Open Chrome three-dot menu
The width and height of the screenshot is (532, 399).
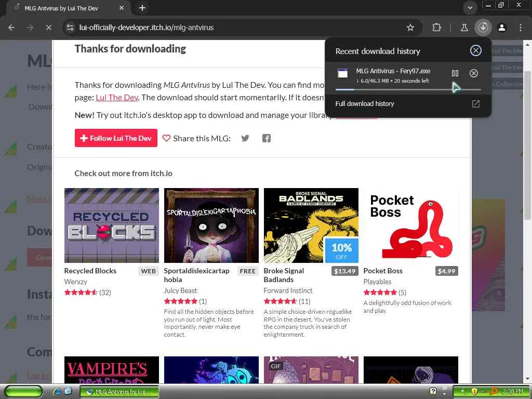(521, 28)
